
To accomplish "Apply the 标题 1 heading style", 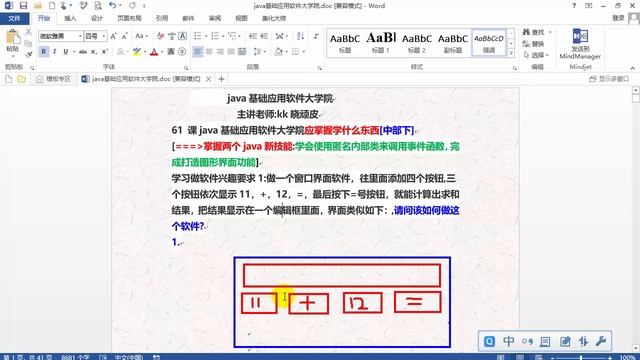I will [381, 42].
